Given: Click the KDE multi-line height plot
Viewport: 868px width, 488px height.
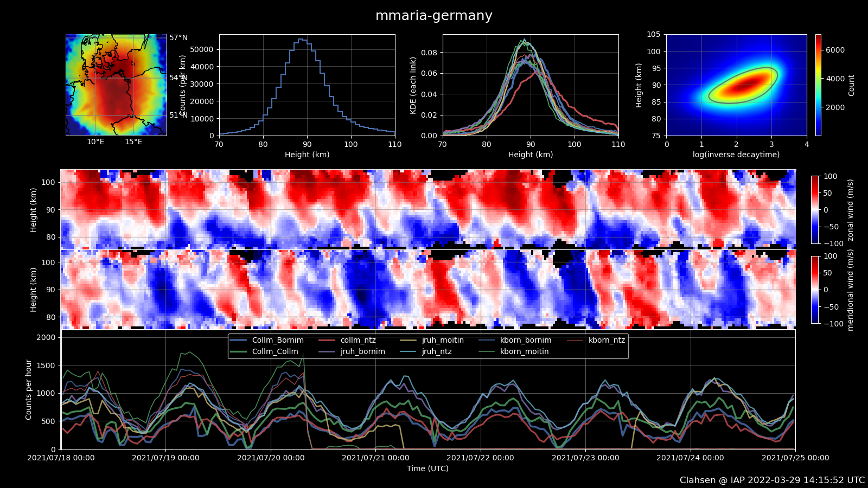Looking at the screenshot, I should click(x=531, y=85).
